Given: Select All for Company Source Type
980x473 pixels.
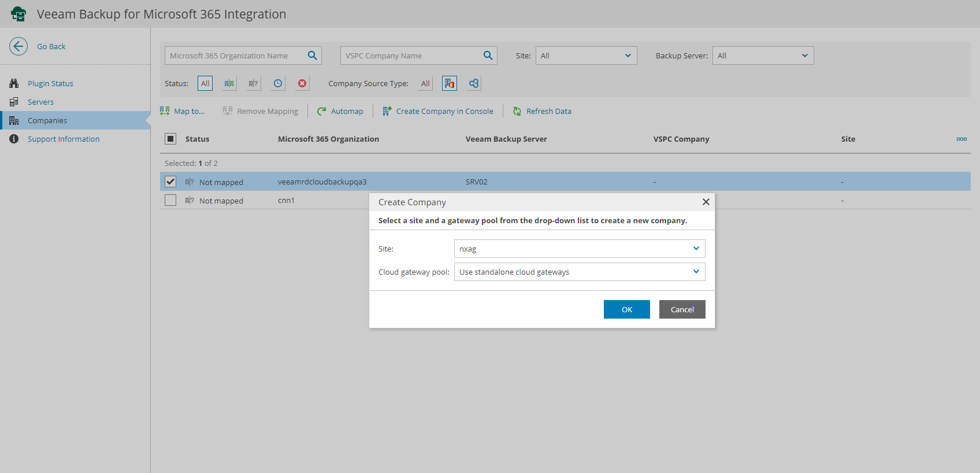Looking at the screenshot, I should click(425, 83).
